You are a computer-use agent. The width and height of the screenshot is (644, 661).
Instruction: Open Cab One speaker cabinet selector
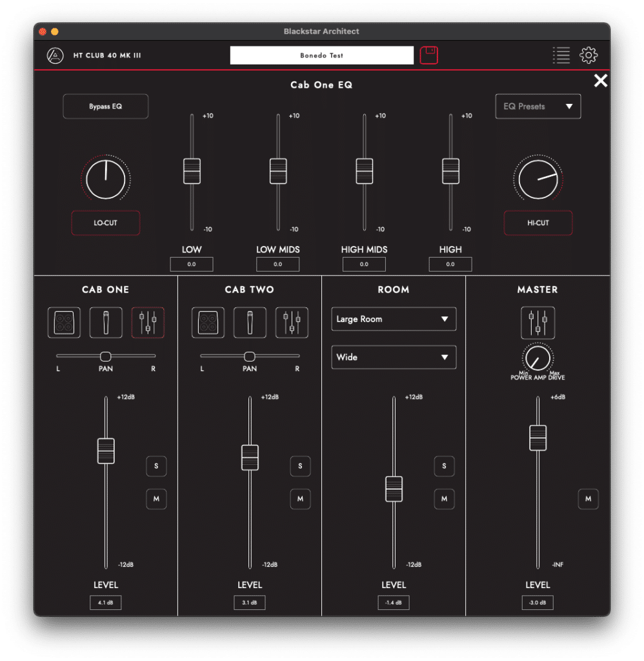pos(64,323)
